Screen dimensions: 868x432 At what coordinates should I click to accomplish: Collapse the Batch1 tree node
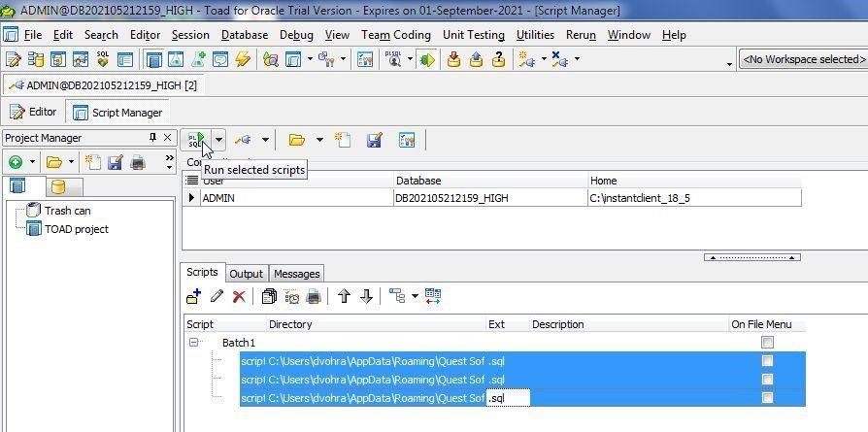click(193, 343)
